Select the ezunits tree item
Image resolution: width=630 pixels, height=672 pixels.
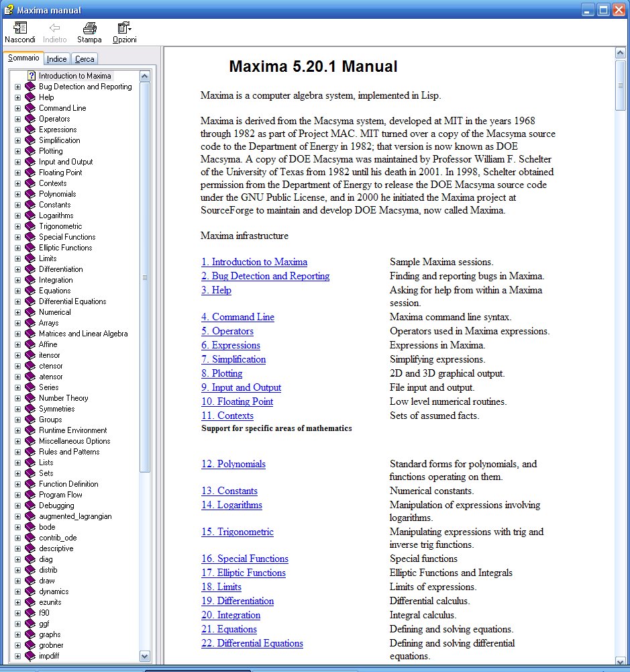point(50,602)
